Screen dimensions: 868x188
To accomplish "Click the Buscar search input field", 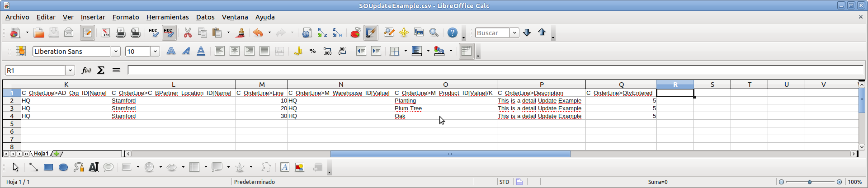I will pos(492,33).
